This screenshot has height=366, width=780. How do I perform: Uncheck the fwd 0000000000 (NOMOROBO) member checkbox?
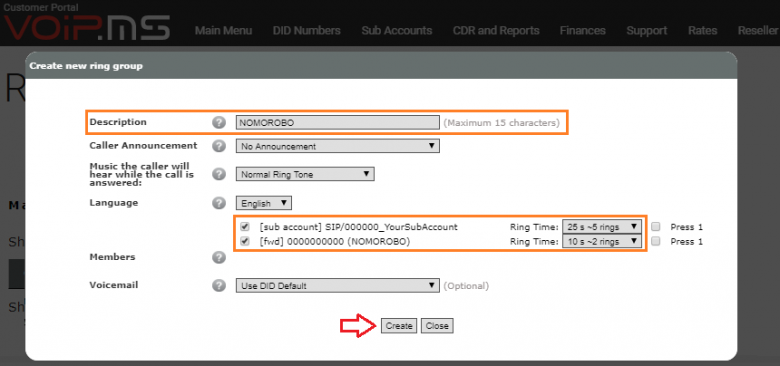244,241
